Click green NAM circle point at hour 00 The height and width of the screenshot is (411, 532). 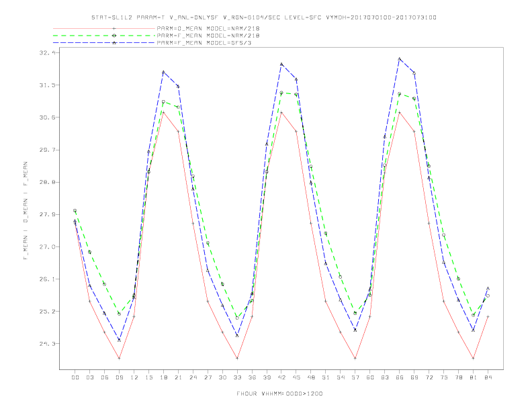point(75,211)
